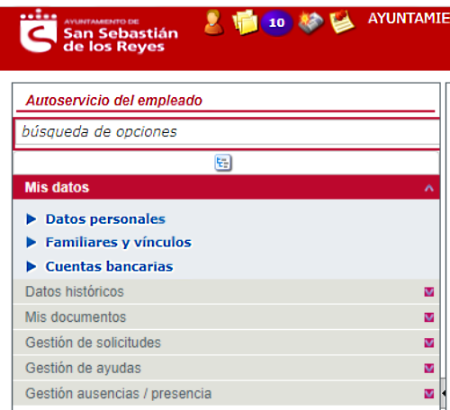Click the blue arrow beside Datos personales
Viewport: 450px width, 410px height.
tap(31, 219)
